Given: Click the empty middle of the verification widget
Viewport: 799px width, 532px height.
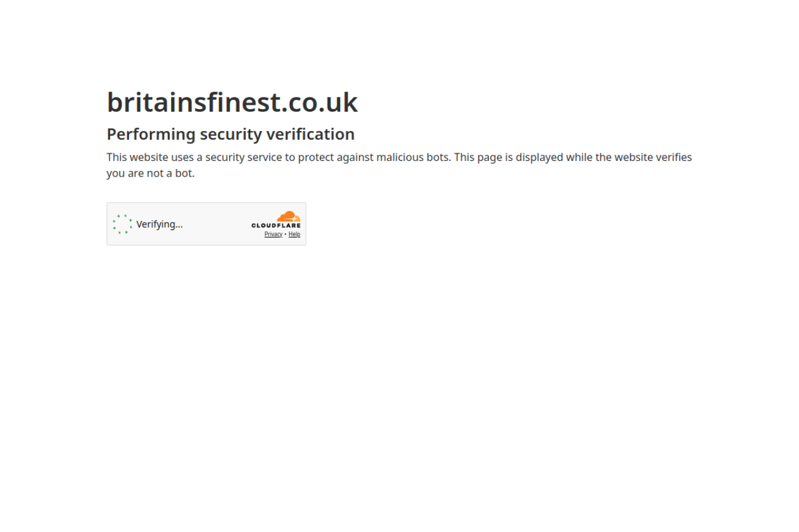Looking at the screenshot, I should (x=215, y=224).
